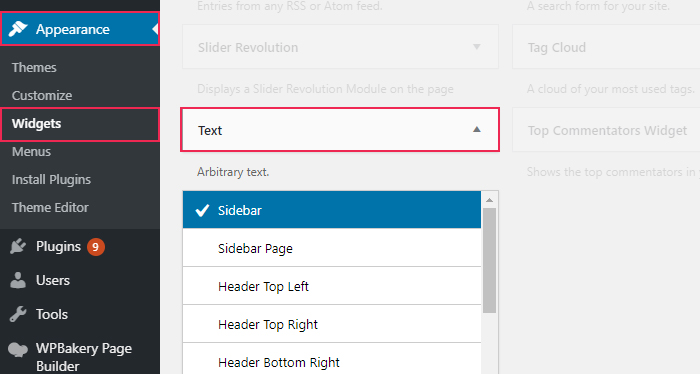Open the Themes submenu item

pyautogui.click(x=34, y=67)
